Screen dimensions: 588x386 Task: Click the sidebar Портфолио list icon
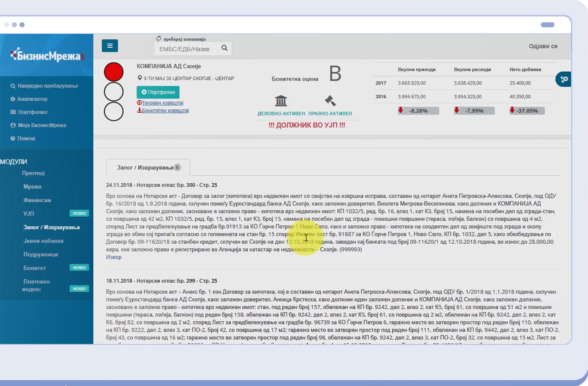13,112
